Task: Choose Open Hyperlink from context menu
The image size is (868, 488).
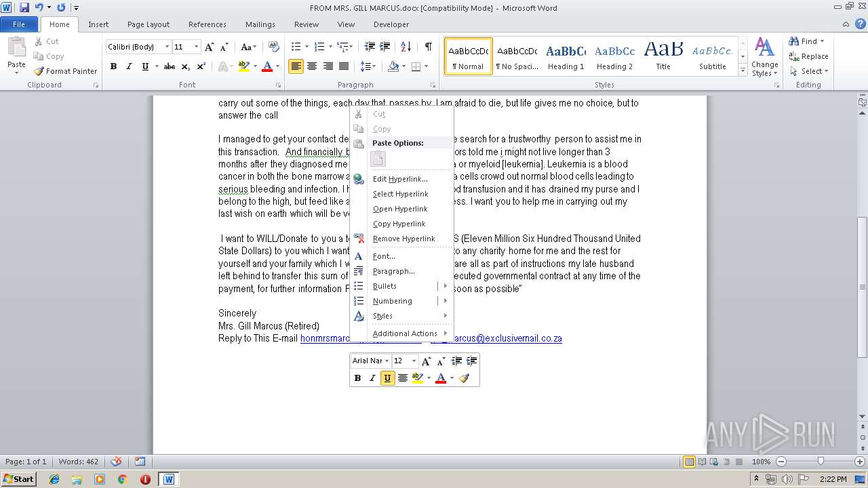Action: 401,209
